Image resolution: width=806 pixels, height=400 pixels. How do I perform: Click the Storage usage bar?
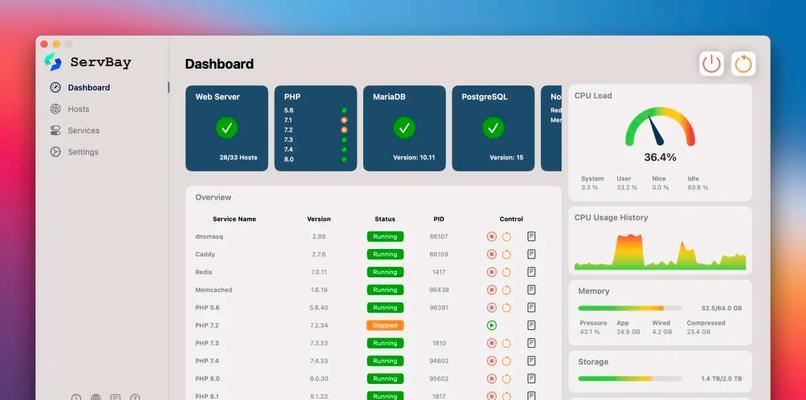coord(630,378)
